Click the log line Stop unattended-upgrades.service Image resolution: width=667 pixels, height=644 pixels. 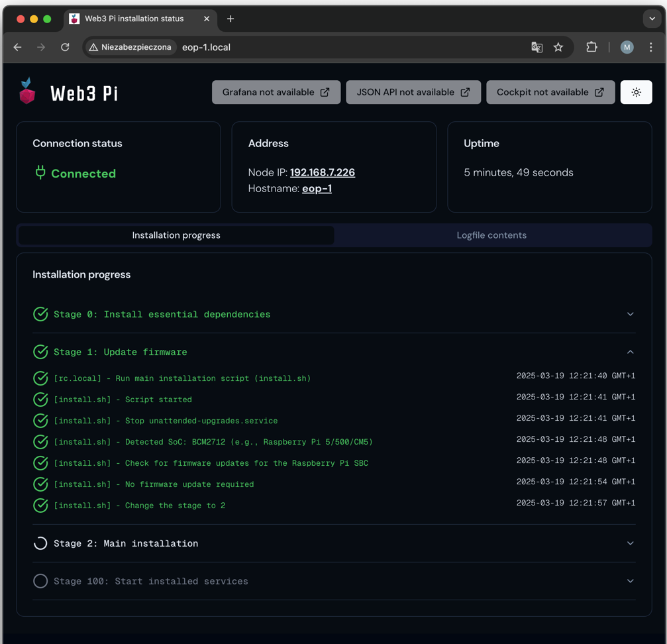coord(166,421)
